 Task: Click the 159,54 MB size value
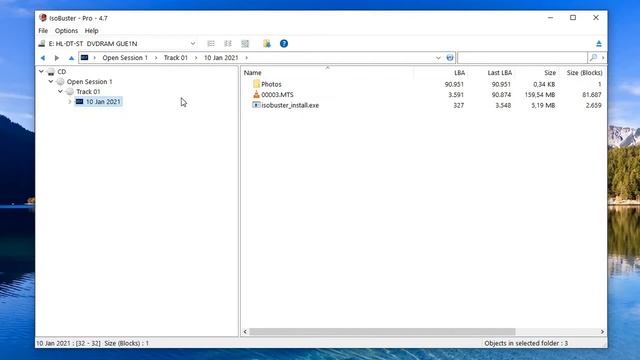540,95
